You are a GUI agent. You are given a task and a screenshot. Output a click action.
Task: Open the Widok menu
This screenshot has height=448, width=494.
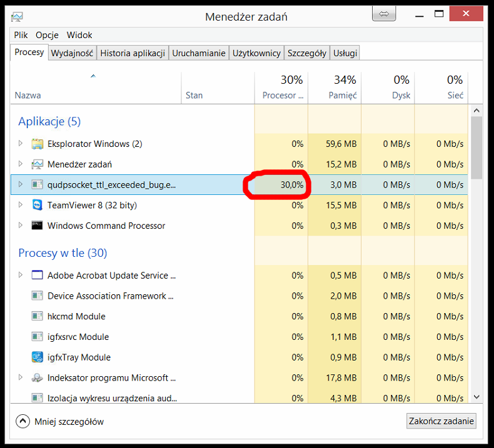[79, 36]
